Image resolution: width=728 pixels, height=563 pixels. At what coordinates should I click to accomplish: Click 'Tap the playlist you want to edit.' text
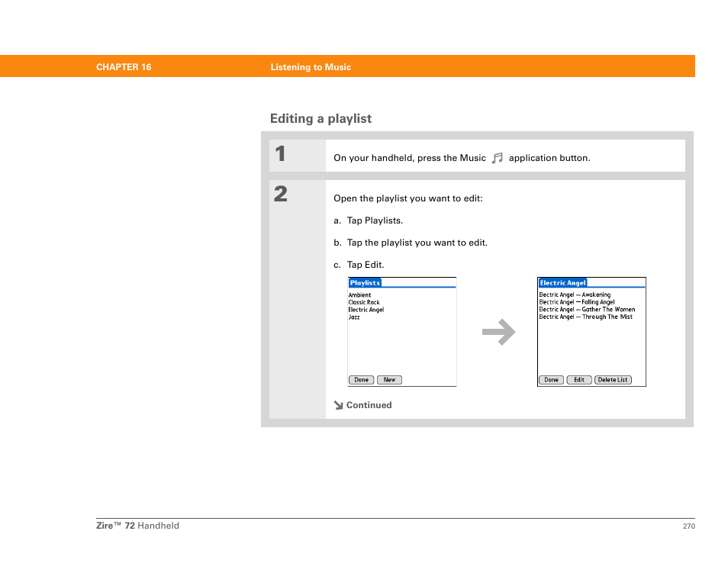417,243
